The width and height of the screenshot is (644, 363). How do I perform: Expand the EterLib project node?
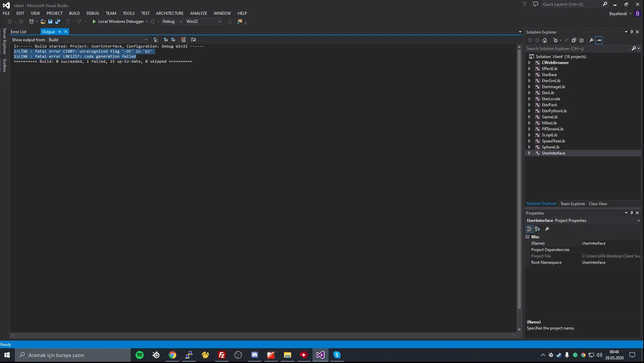point(530,93)
